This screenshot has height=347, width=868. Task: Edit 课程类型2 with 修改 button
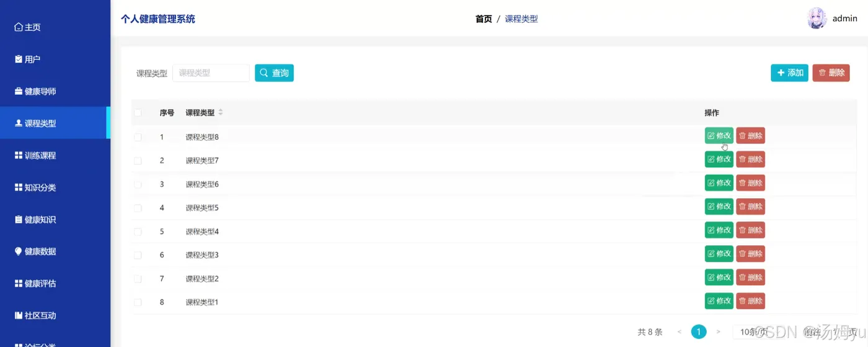(719, 277)
